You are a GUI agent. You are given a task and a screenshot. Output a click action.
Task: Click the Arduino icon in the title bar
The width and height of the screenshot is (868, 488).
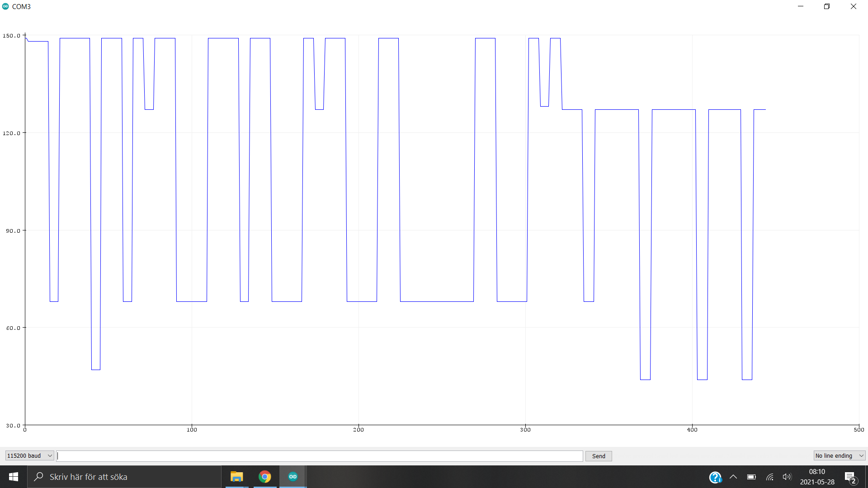click(5, 6)
